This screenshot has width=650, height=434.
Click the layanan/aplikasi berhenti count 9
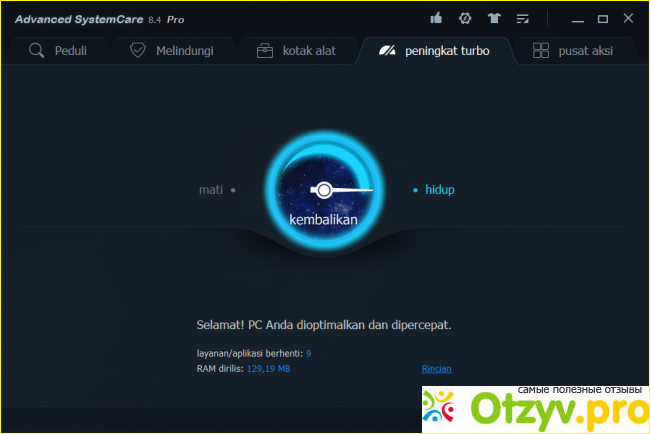coord(308,354)
